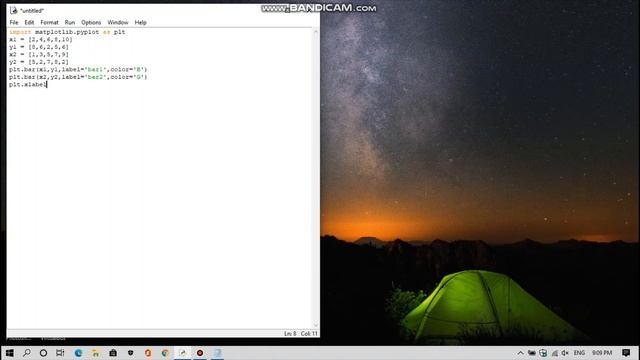This screenshot has width=640, height=360.
Task: Open Windows Security shield icon on taskbar
Action: click(131, 353)
